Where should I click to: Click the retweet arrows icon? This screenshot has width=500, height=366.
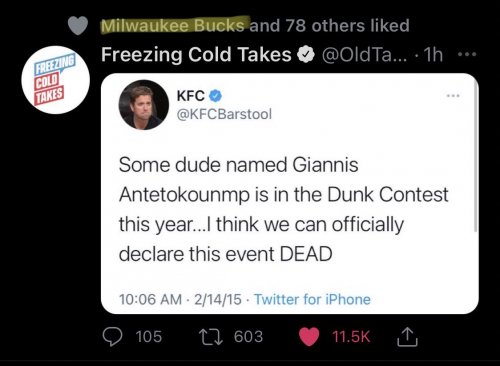(211, 337)
